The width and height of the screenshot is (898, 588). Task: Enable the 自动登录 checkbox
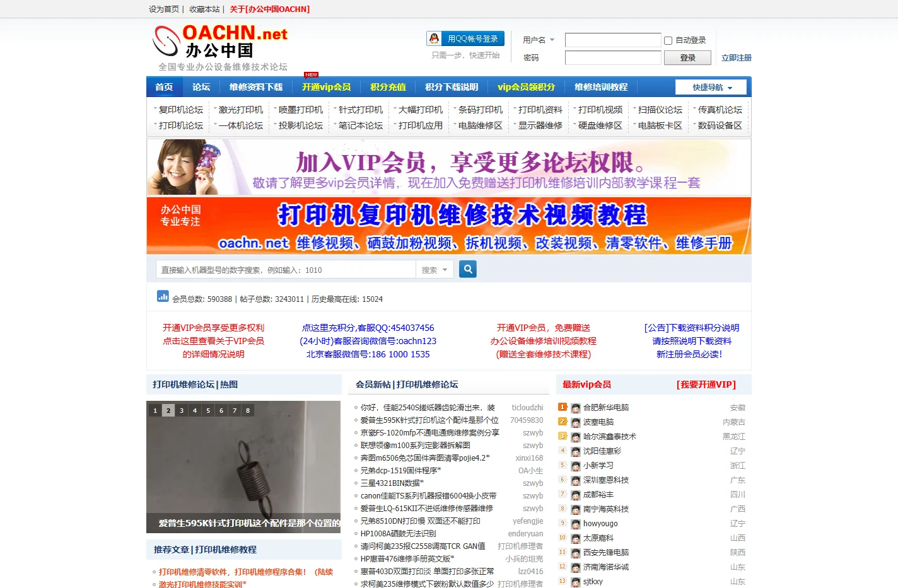tap(668, 40)
